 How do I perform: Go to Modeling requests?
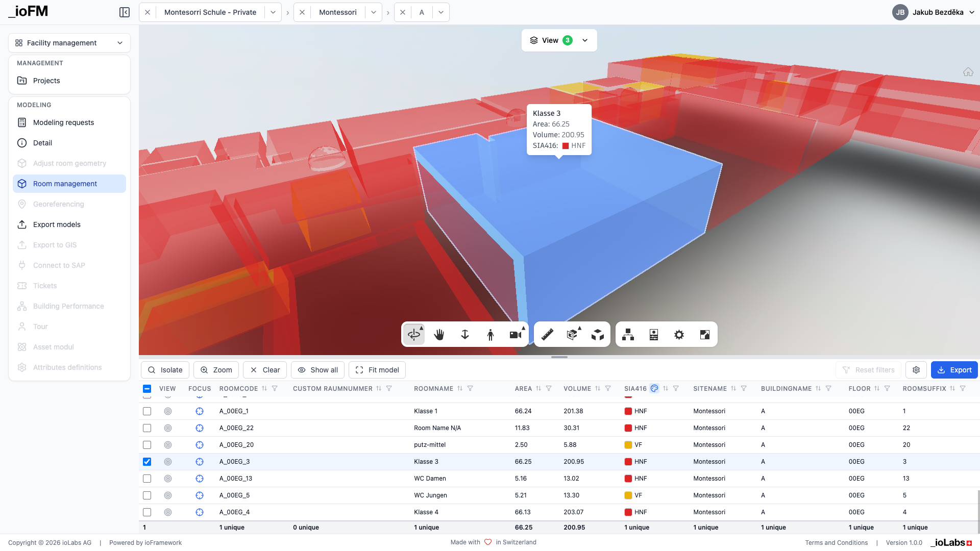point(63,122)
